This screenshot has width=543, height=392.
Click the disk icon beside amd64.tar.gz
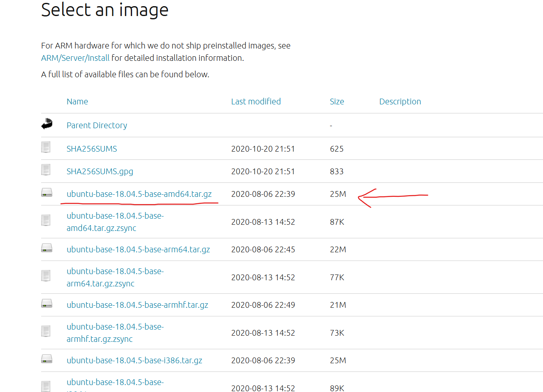pos(46,192)
